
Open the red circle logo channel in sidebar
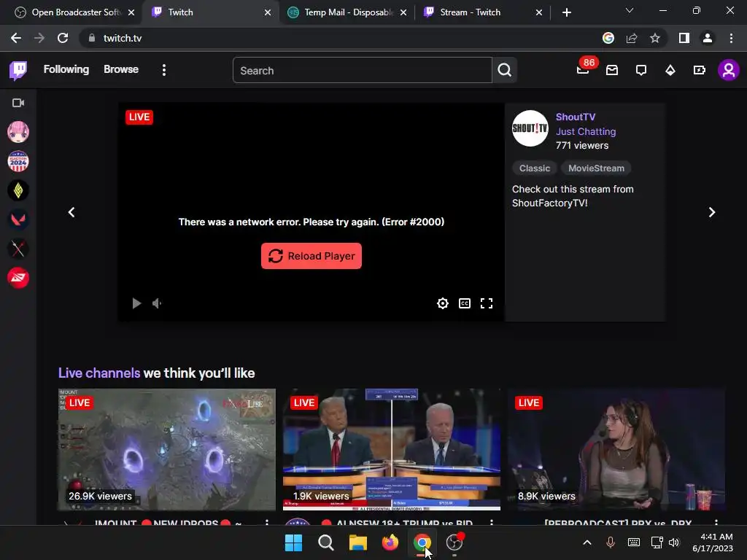(x=18, y=278)
